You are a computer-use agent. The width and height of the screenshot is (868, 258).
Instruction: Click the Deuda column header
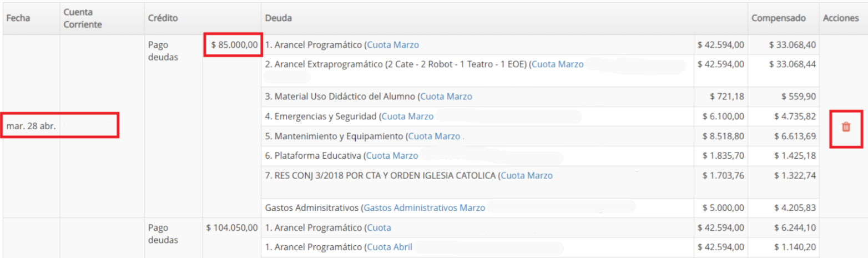click(x=279, y=18)
